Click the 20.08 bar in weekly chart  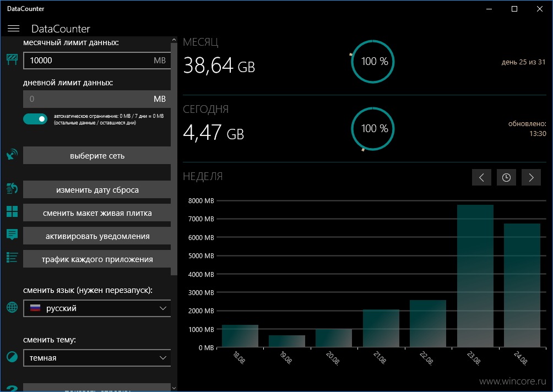[334, 338]
